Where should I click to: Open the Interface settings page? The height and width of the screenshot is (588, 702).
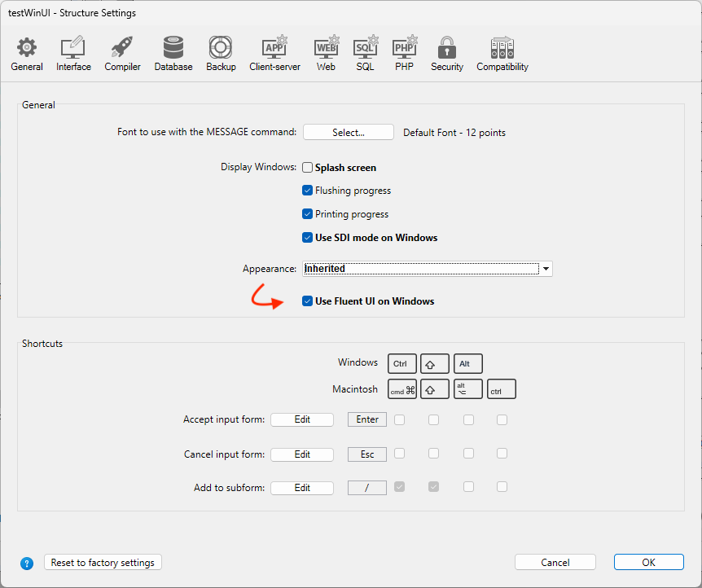[73, 54]
